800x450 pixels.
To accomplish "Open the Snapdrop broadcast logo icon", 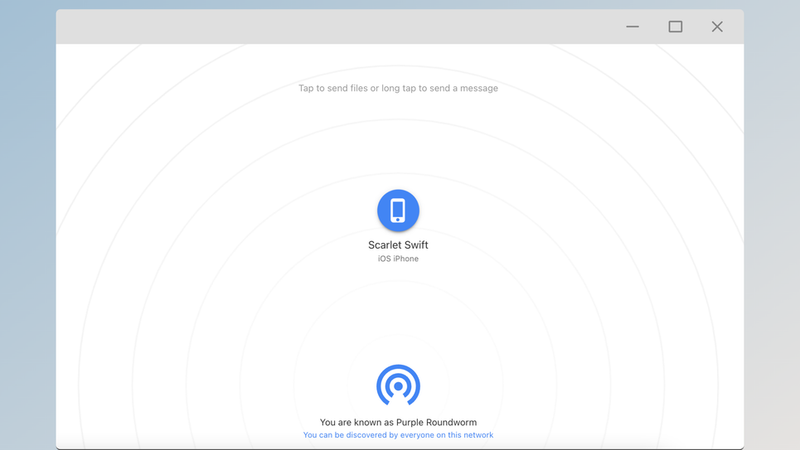I will click(398, 385).
